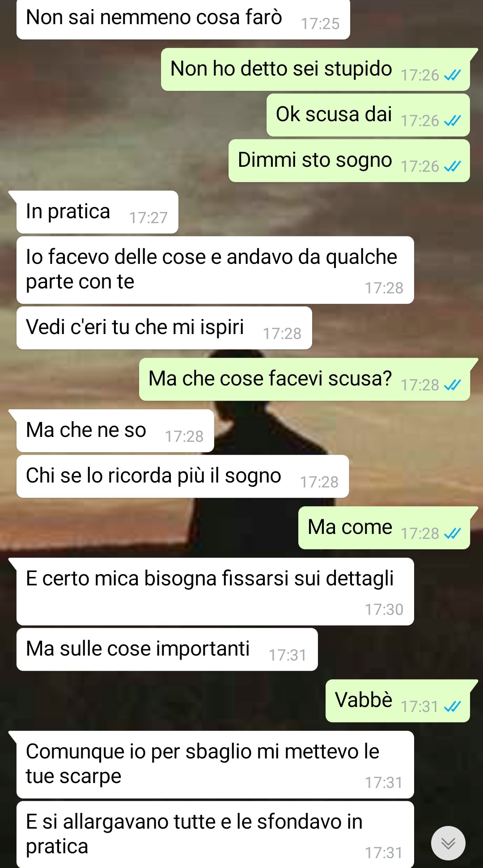Tap the "Non sai nemmeno cosa farò" message
The width and height of the screenshot is (483, 868).
click(x=183, y=19)
